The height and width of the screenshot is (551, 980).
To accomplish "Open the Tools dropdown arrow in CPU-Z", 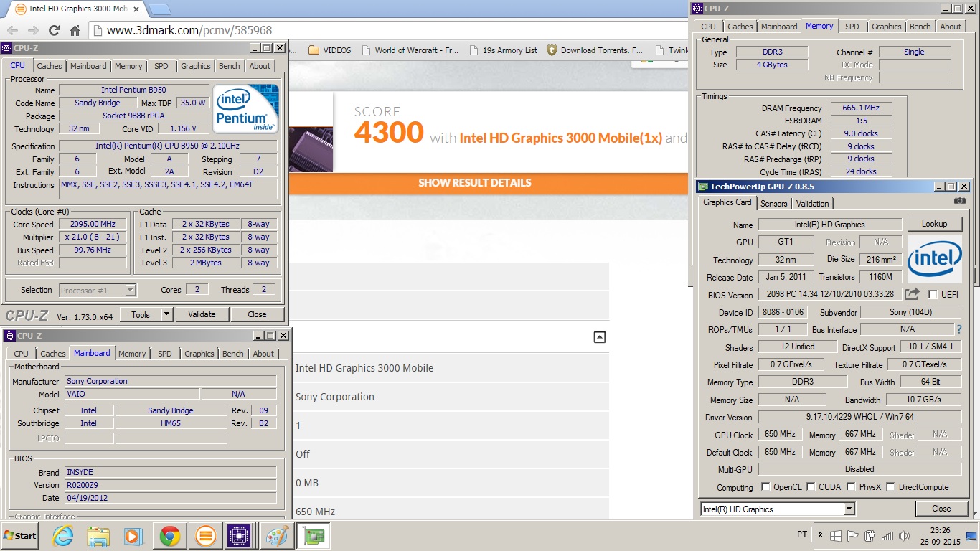I will pos(166,314).
